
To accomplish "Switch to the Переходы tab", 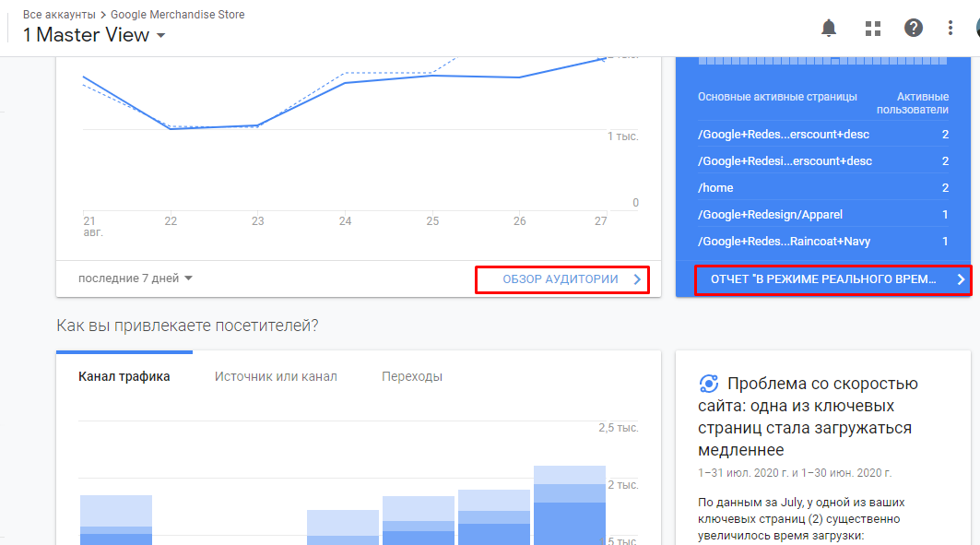I will tap(412, 376).
